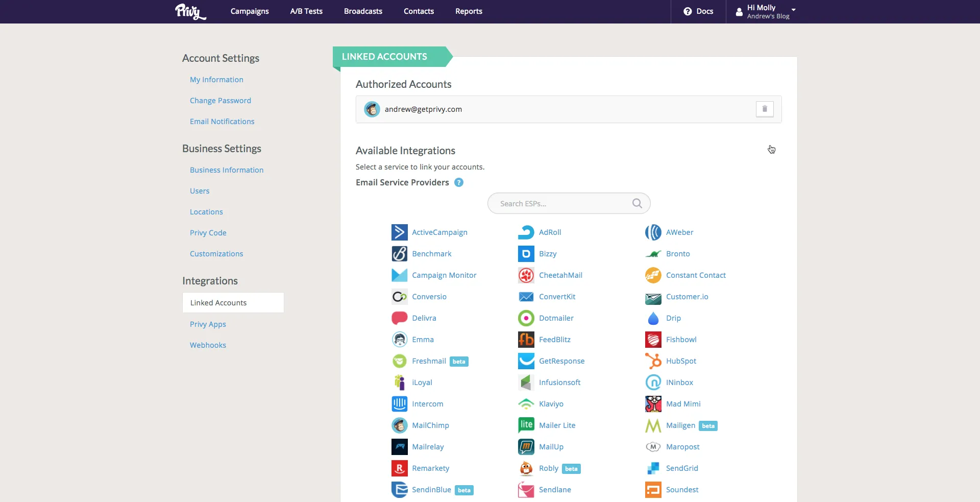Open the Locations settings page

coord(206,212)
